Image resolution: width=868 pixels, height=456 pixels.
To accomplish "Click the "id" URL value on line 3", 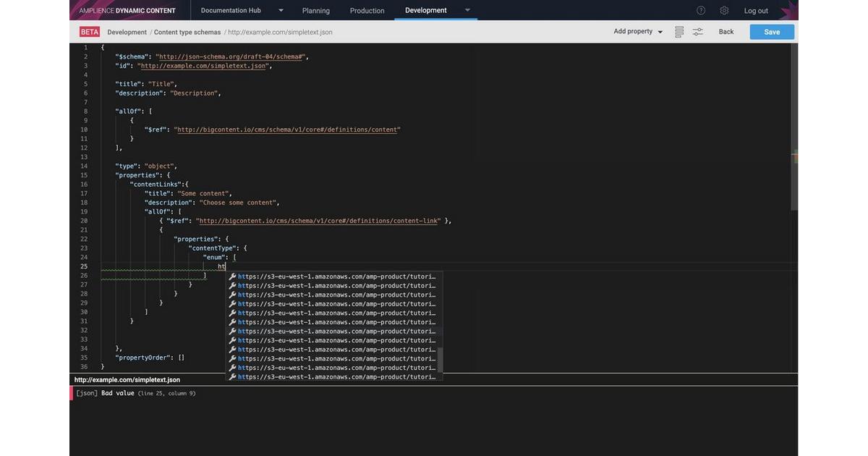I will pyautogui.click(x=205, y=66).
